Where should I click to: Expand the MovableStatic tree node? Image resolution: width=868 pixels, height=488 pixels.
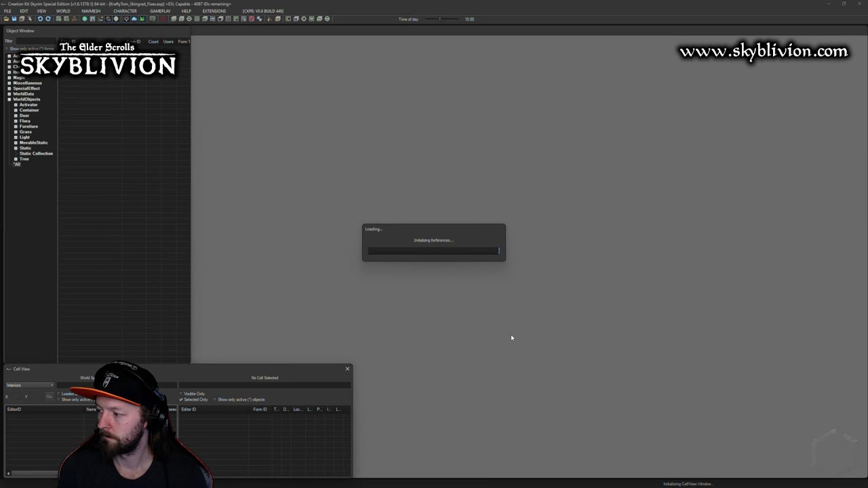16,142
